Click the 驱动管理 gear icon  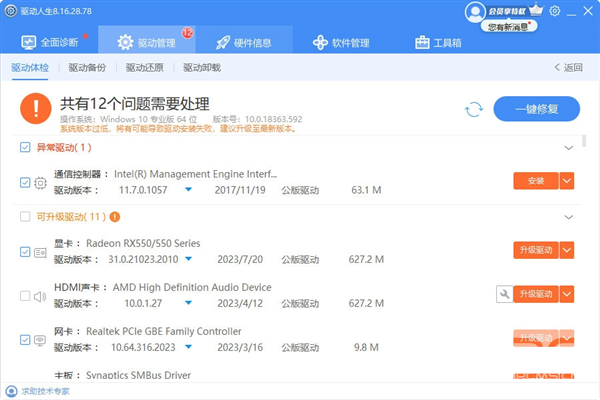pos(125,42)
